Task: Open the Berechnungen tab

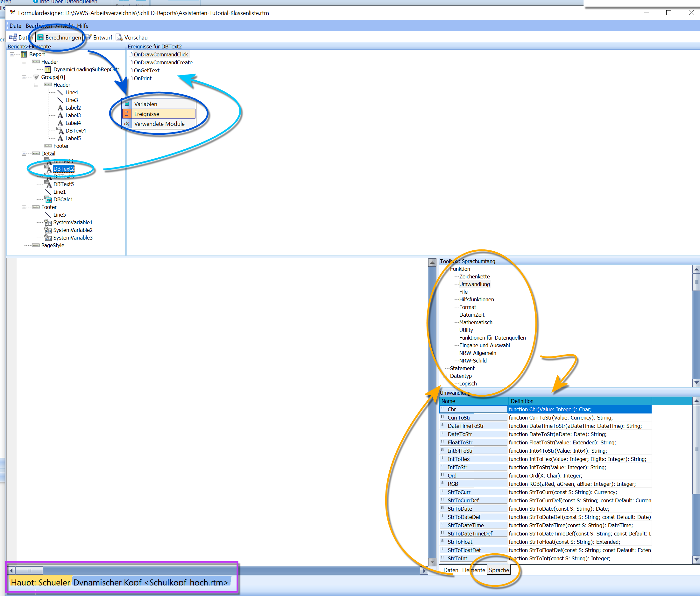Action: pyautogui.click(x=59, y=37)
